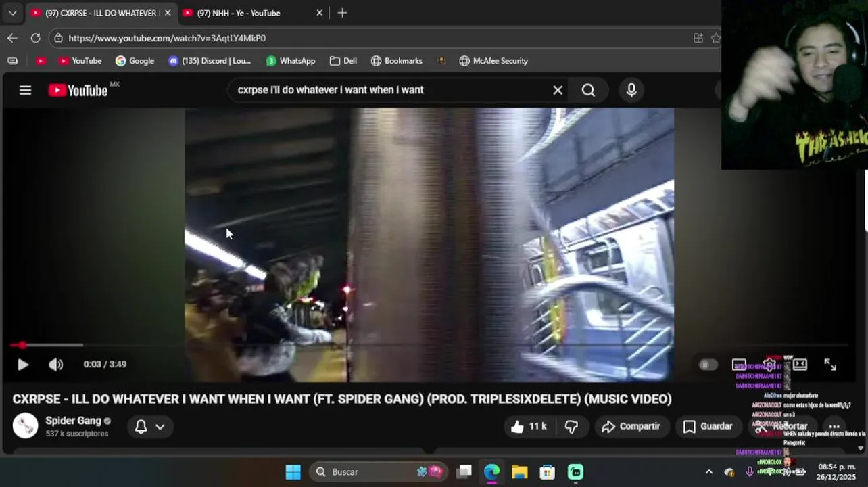Open the small icon bookmark before McAfee
This screenshot has width=868, height=487.
(x=441, y=61)
